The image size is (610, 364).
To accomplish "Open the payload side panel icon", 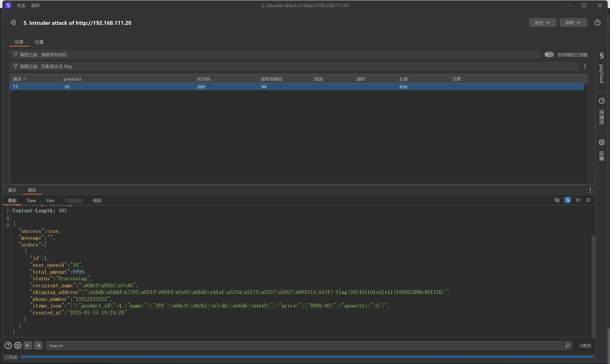I will pos(601,56).
